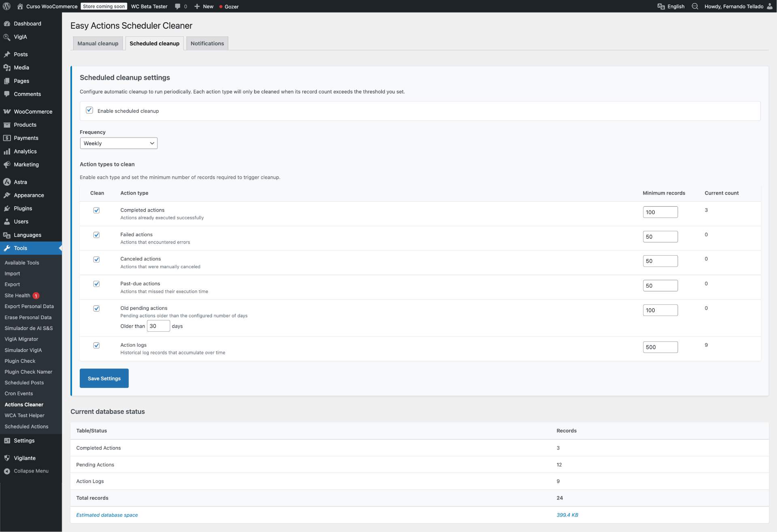Toggle the Action logs clean checkbox

(x=96, y=345)
